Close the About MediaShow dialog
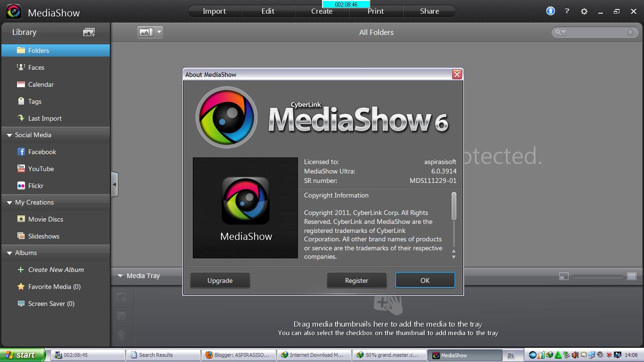This screenshot has width=644, height=362. click(x=457, y=74)
